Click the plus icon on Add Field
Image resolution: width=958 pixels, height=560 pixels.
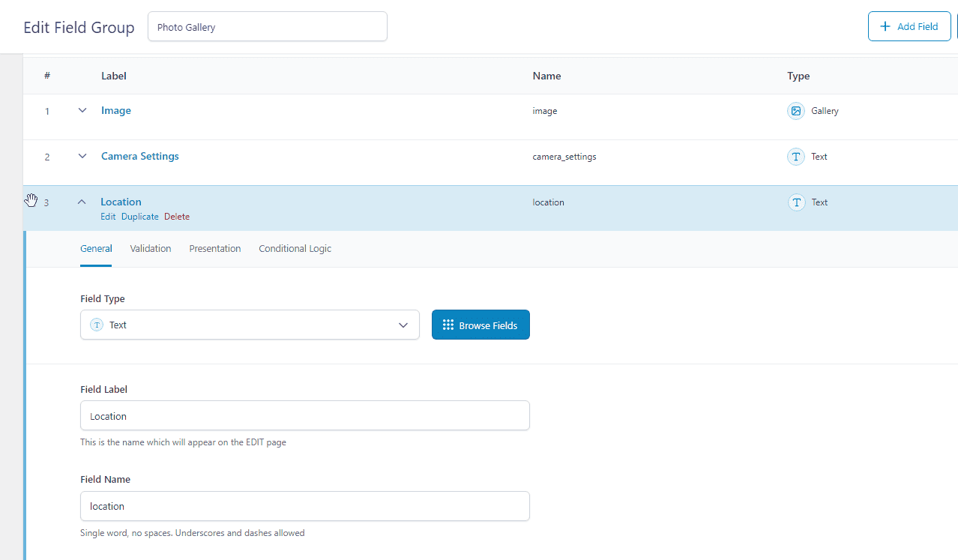pos(885,26)
